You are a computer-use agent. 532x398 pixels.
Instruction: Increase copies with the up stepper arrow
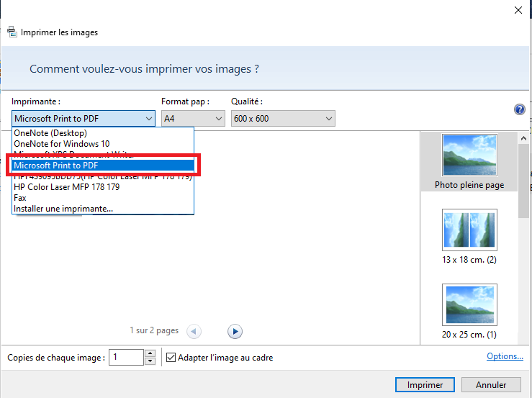[x=150, y=353]
